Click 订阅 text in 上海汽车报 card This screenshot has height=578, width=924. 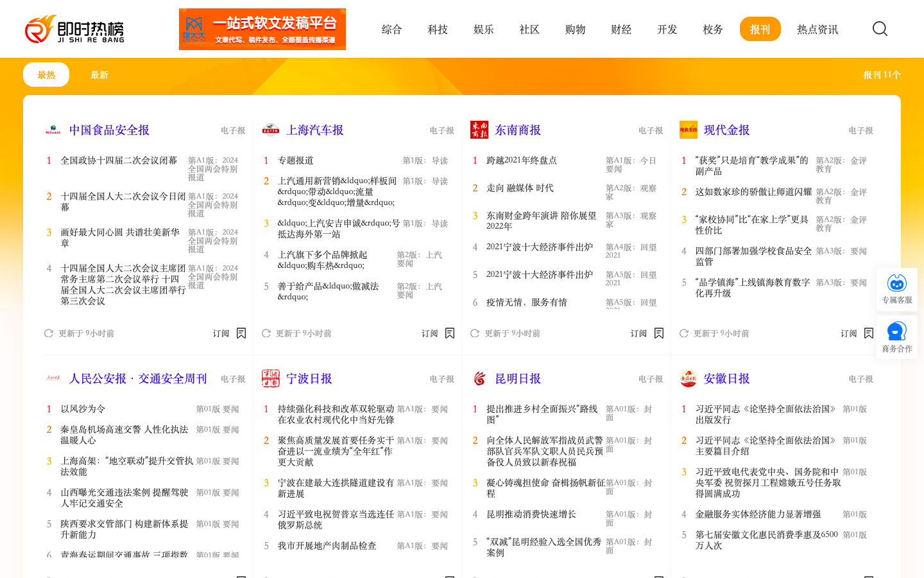(x=430, y=333)
